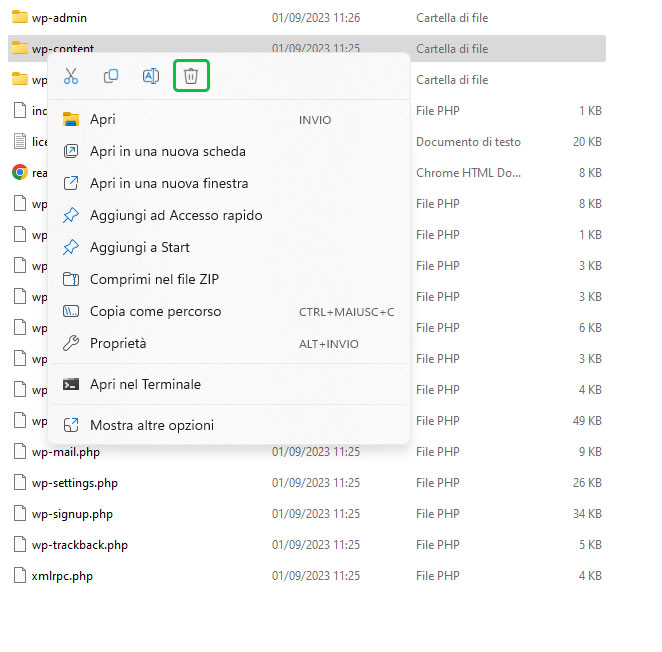The width and height of the screenshot is (662, 652).
Task: Click the Chrome icon of the readme file
Action: pos(19,172)
